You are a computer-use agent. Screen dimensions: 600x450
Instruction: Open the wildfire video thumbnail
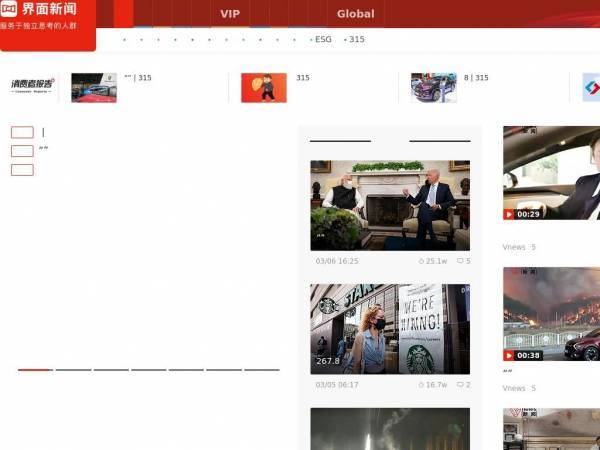pyautogui.click(x=551, y=314)
